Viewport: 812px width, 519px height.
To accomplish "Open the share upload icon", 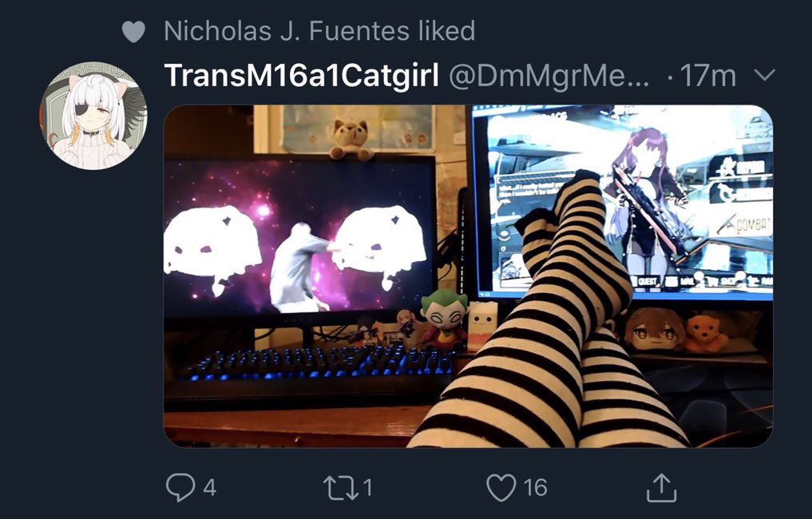I will point(661,487).
